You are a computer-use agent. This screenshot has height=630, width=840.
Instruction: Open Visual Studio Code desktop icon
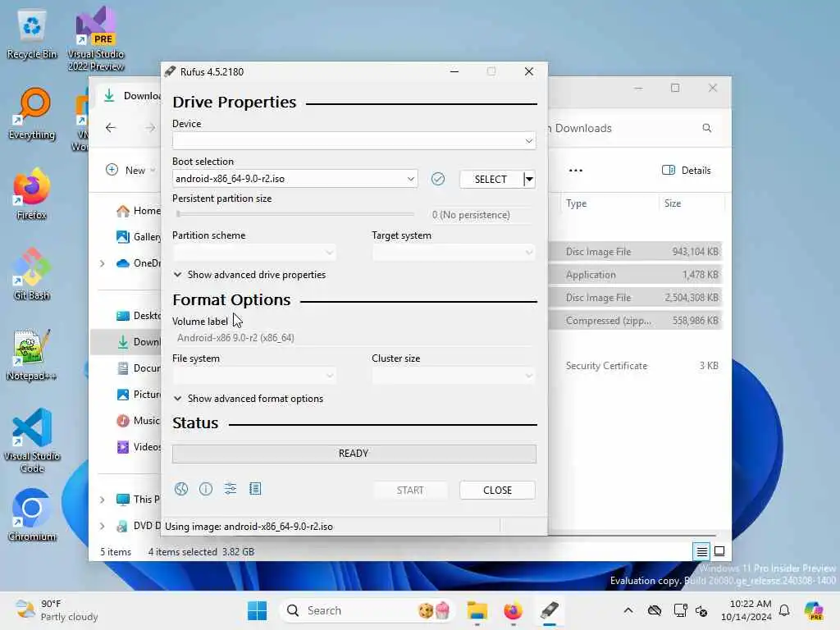(x=32, y=441)
